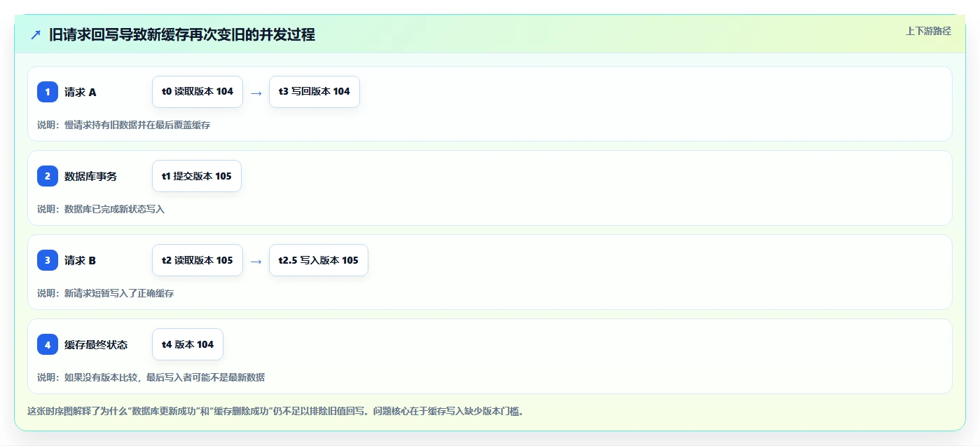Click the t1 提交版本 105 chip
This screenshot has width=980, height=446.
coord(197,176)
